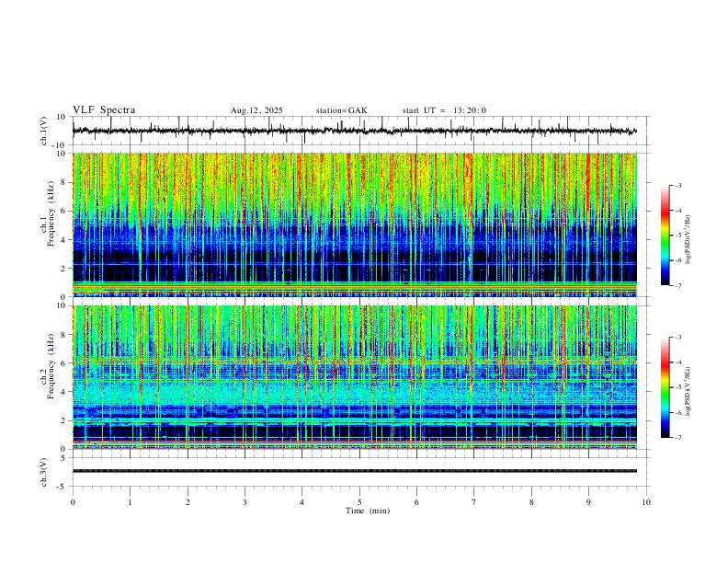The image size is (728, 563).
Task: Click the ch.2 spectrogram panel
Action: 354,377
